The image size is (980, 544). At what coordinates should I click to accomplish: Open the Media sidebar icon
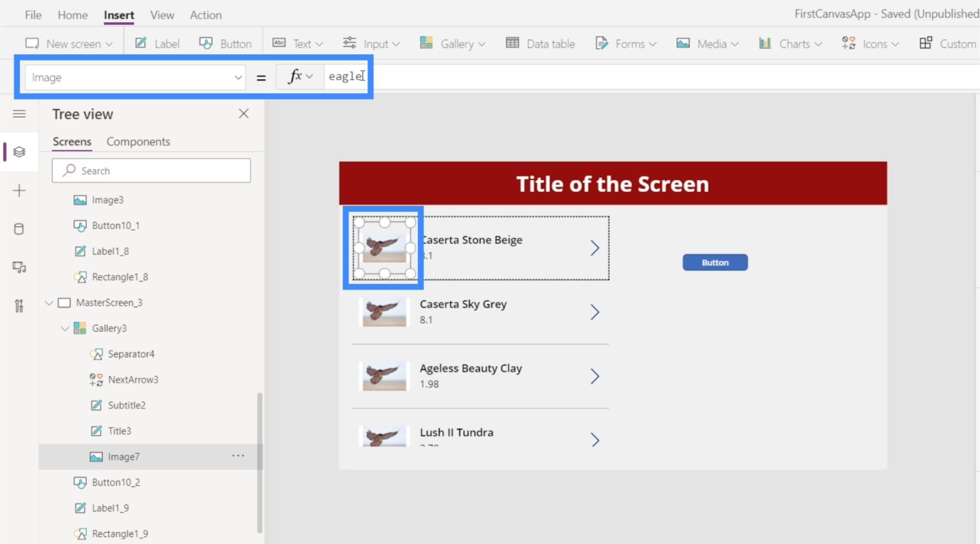(x=19, y=268)
